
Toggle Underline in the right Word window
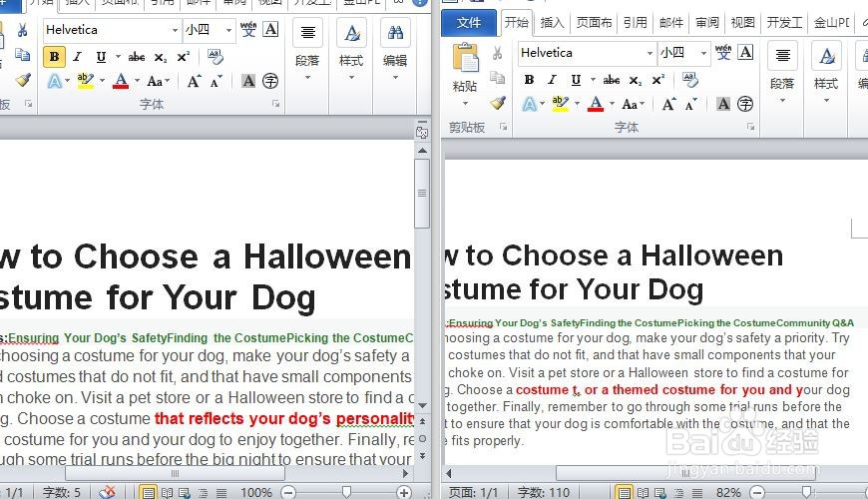[576, 80]
